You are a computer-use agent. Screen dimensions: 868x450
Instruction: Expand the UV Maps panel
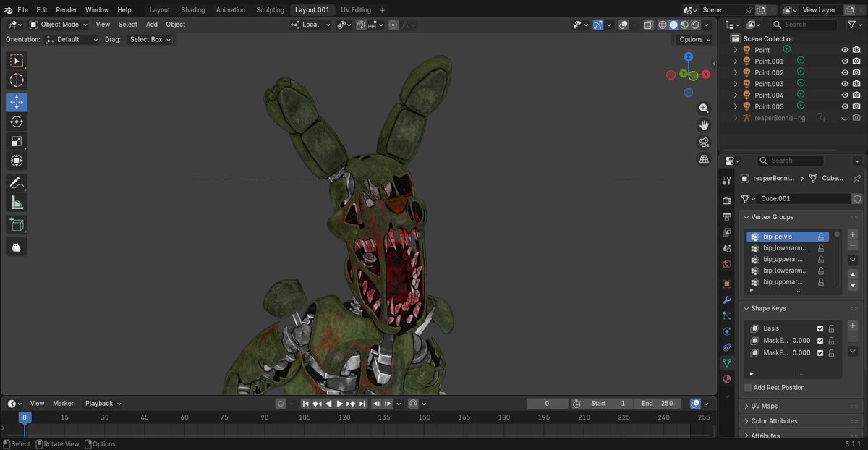(802, 406)
